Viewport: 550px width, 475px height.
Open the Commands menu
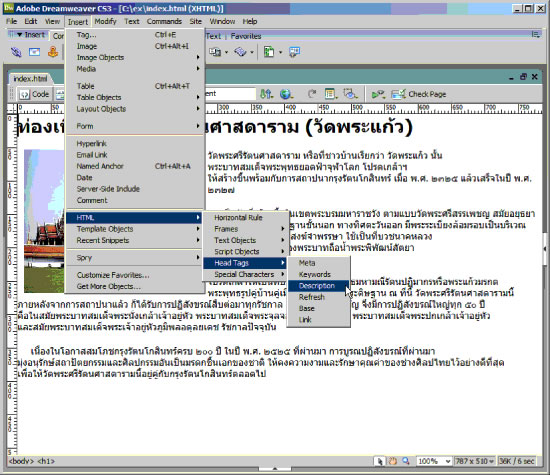click(164, 21)
